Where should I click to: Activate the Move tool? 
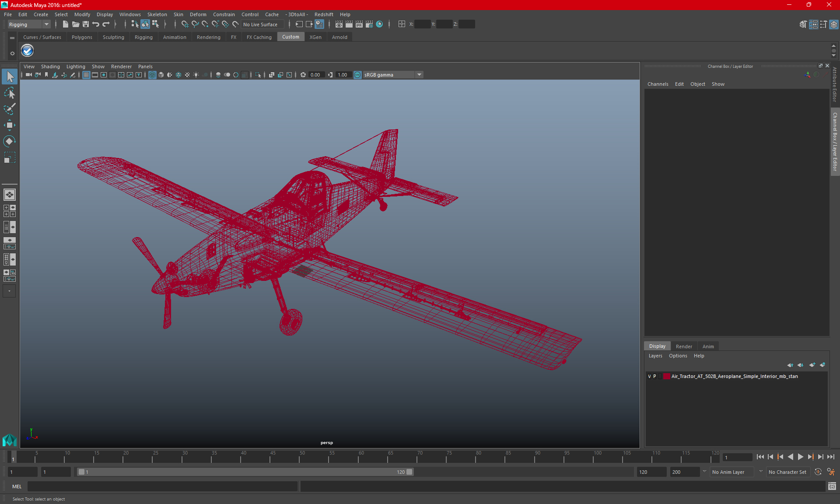(x=10, y=125)
